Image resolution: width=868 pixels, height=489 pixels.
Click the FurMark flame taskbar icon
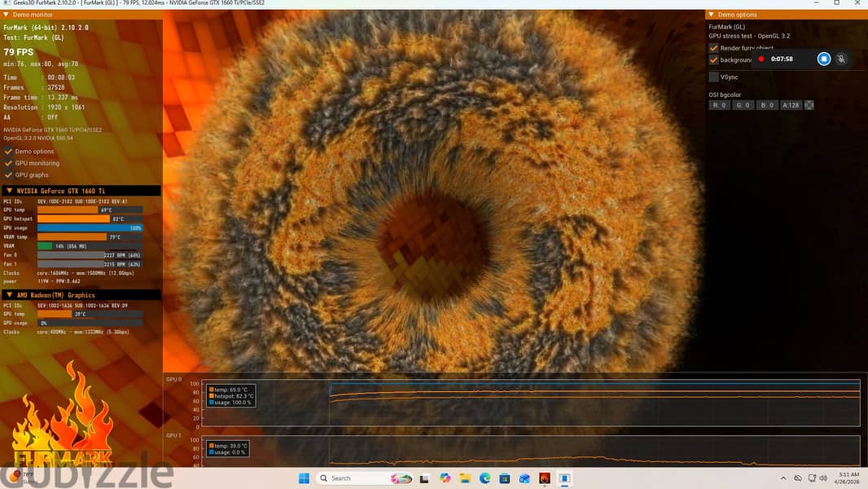[545, 478]
